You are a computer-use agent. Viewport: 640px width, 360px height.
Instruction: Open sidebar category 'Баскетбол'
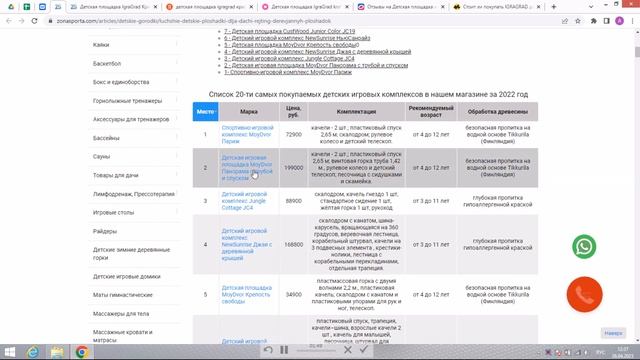click(107, 64)
